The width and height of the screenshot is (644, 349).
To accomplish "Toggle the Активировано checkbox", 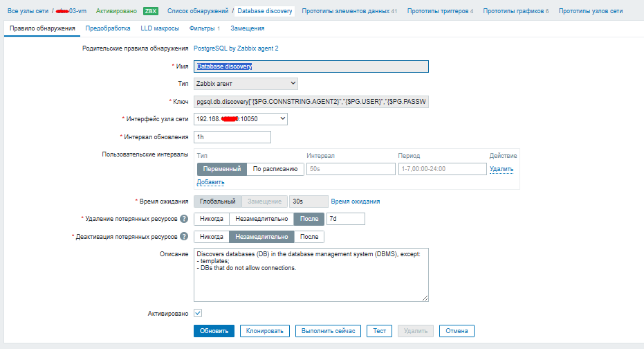I will pos(198,313).
